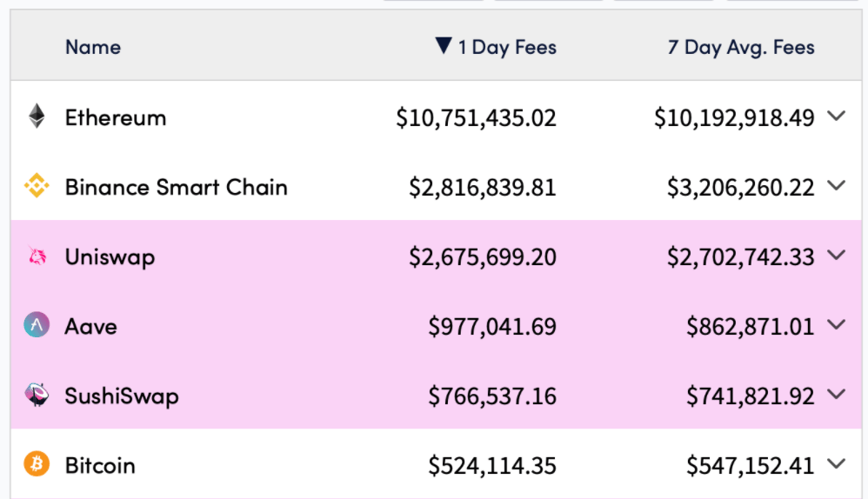
Task: Click the Aave ghost logo icon
Action: pyautogui.click(x=37, y=326)
